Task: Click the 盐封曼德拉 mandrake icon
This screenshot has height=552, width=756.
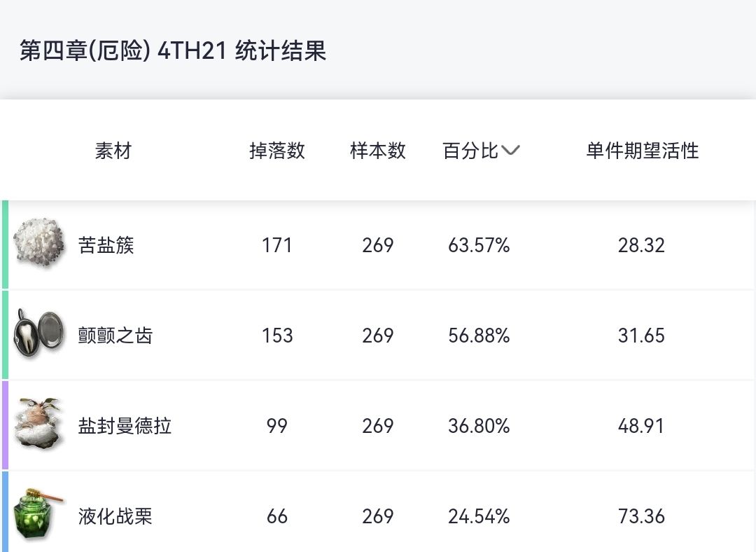Action: pos(39,424)
